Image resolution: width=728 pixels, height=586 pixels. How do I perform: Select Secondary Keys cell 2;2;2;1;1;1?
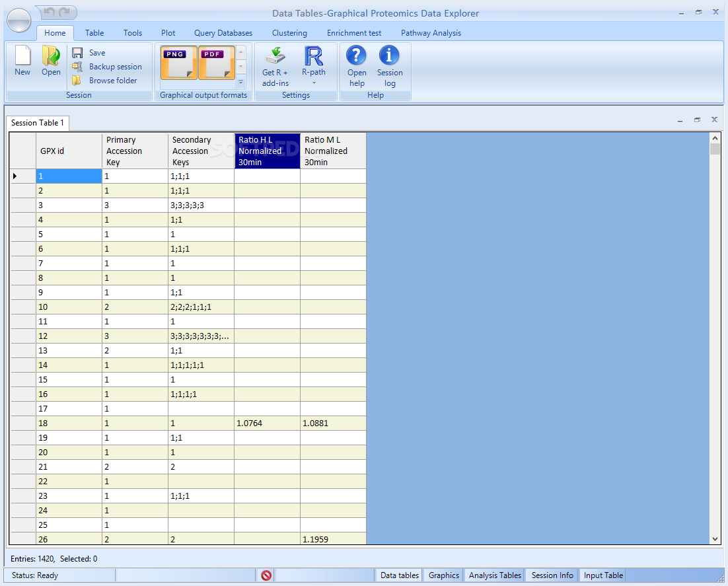pyautogui.click(x=201, y=307)
